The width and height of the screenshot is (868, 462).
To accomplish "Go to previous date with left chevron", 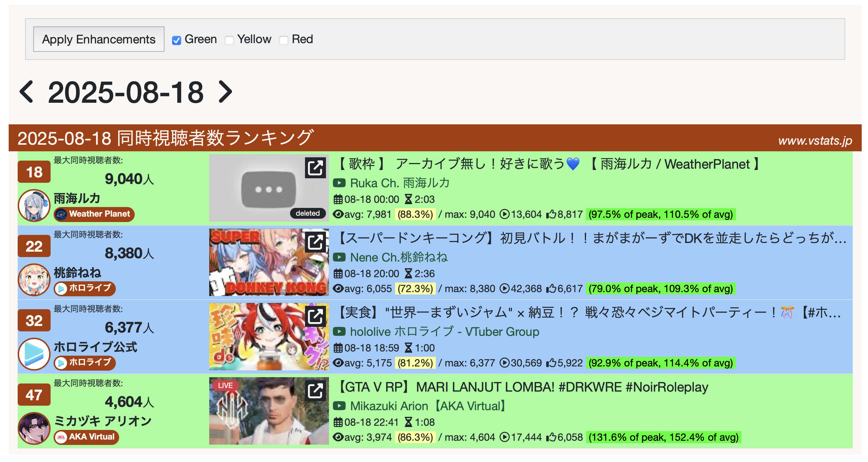I will 27,92.
